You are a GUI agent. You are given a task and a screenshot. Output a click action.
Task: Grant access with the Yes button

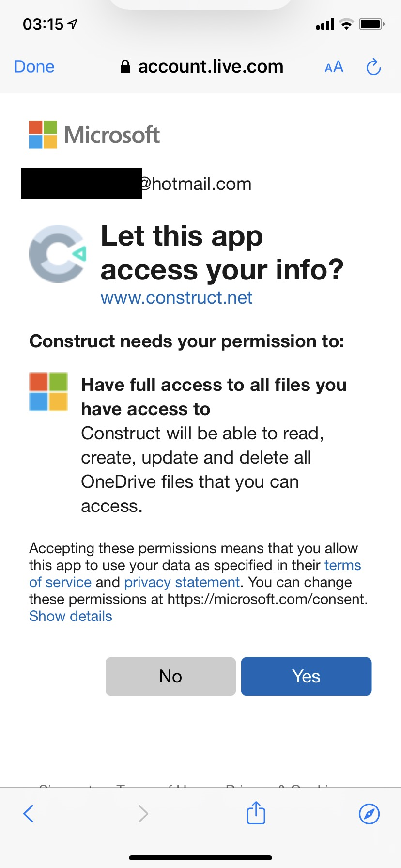[x=306, y=676]
